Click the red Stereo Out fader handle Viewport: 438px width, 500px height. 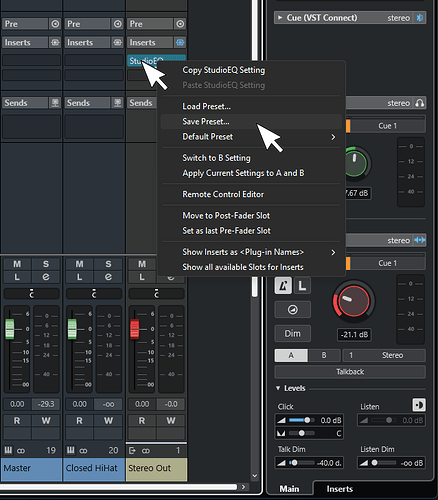pyautogui.click(x=134, y=329)
